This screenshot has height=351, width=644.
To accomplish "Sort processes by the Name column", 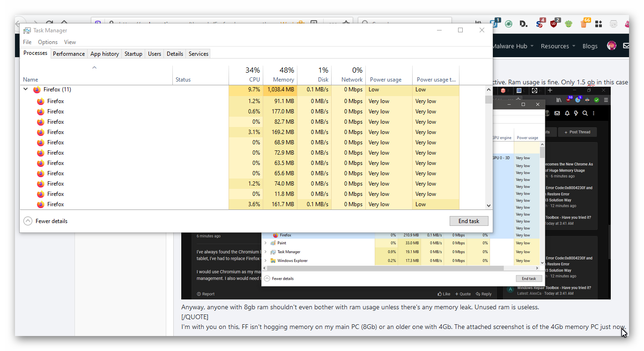I will pyautogui.click(x=96, y=75).
